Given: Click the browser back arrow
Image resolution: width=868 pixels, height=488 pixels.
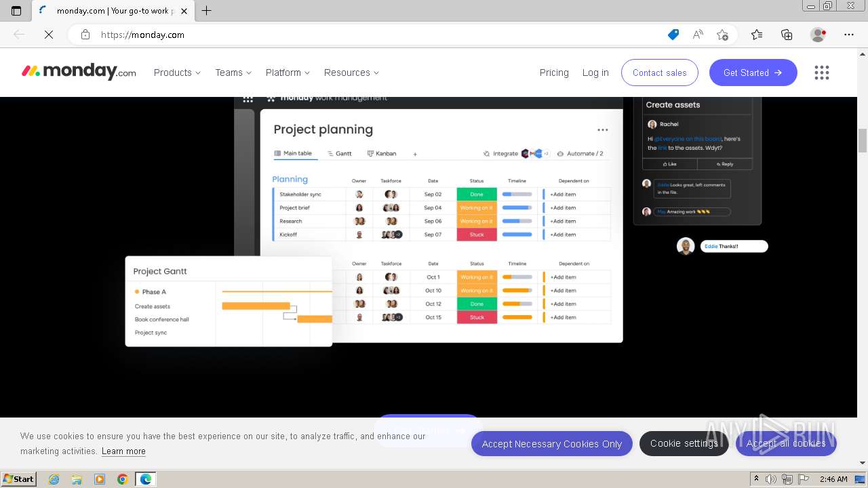Looking at the screenshot, I should click(19, 35).
